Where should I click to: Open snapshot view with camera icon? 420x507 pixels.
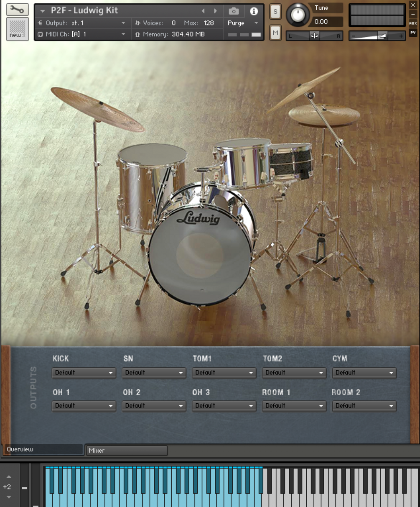234,11
